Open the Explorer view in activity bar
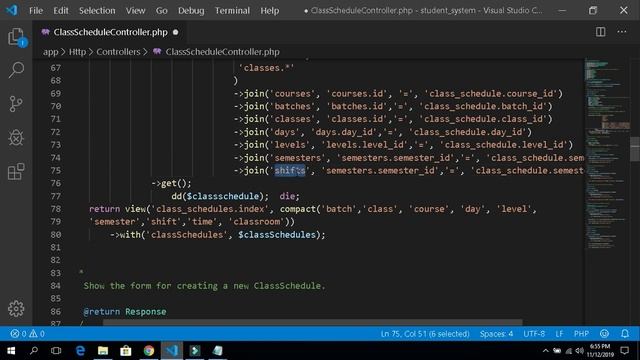Image resolution: width=640 pixels, height=360 pixels. tap(16, 37)
